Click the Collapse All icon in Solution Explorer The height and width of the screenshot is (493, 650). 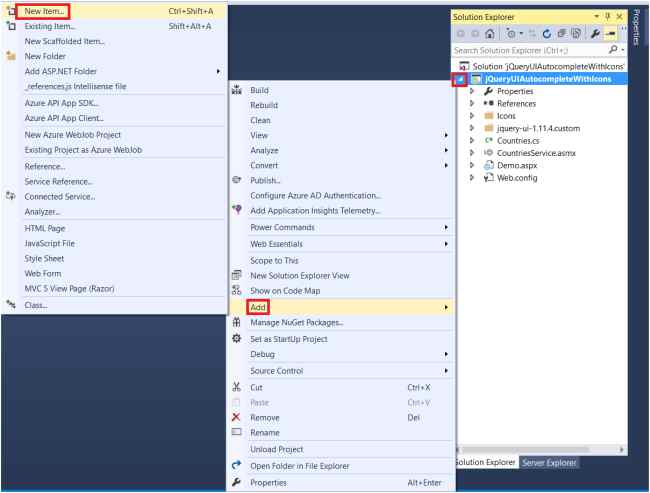[562, 33]
